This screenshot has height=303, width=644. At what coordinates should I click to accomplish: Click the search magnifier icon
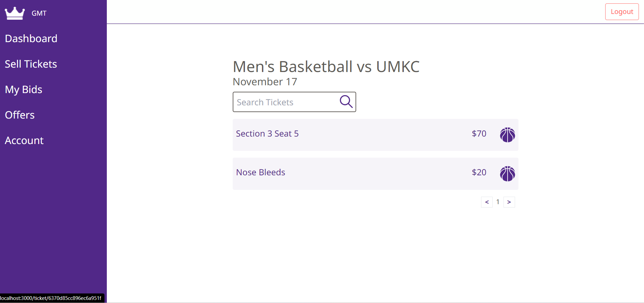pos(346,102)
